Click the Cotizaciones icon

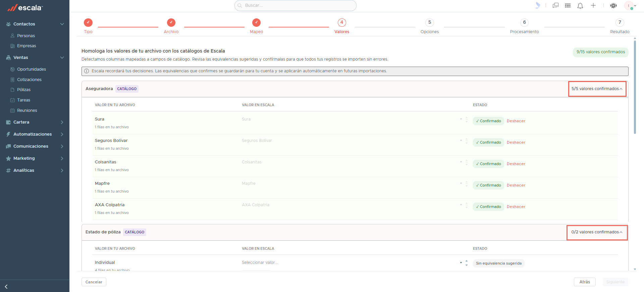pyautogui.click(x=12, y=80)
